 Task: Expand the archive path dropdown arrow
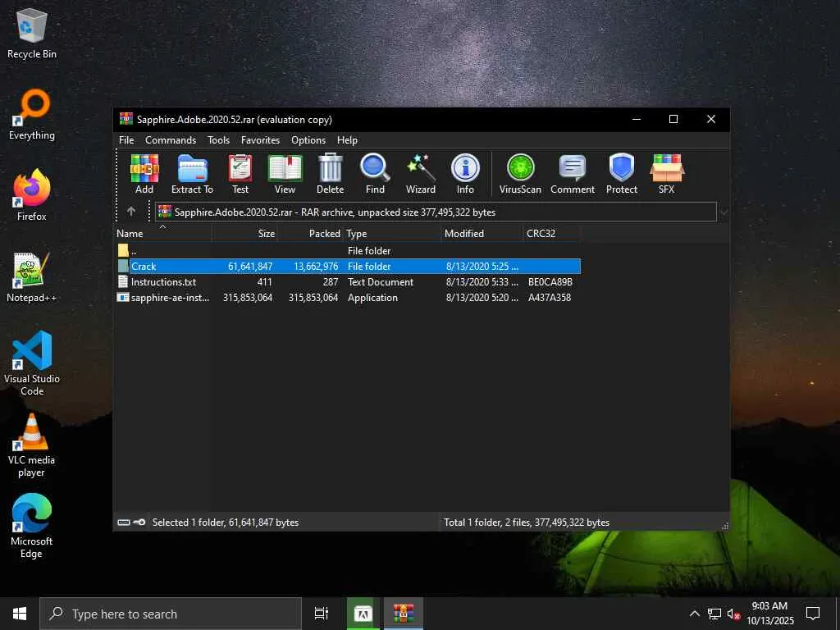(724, 212)
